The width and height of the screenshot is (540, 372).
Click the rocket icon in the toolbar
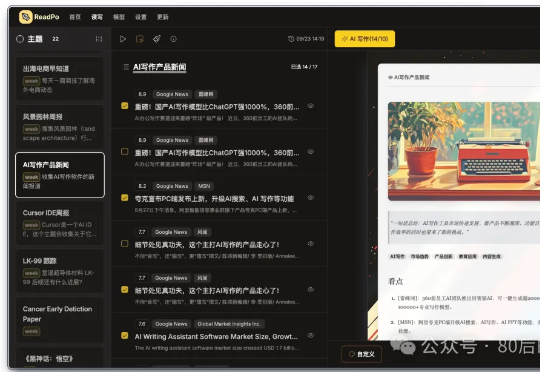[x=157, y=39]
